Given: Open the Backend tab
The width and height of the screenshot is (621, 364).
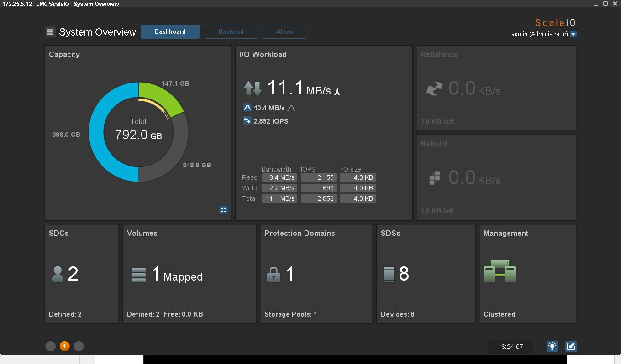Looking at the screenshot, I should (x=231, y=32).
